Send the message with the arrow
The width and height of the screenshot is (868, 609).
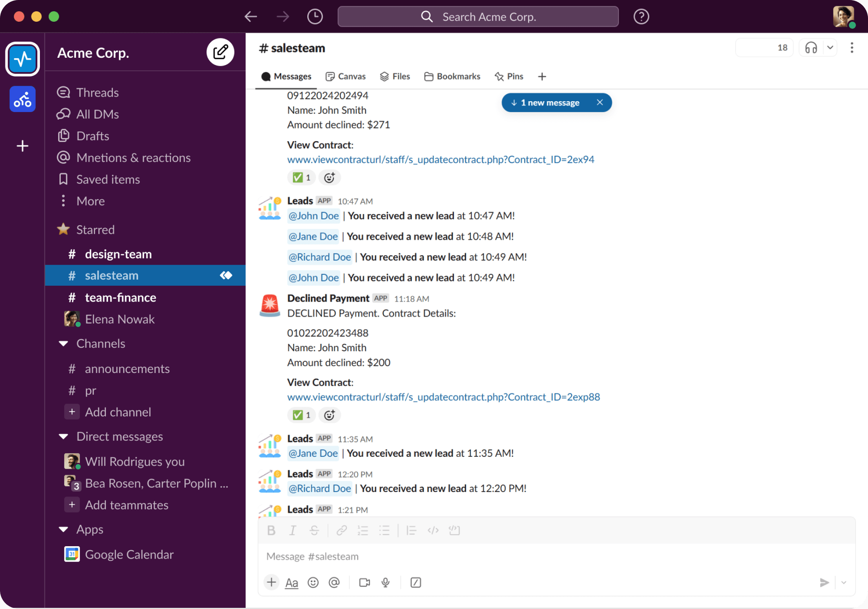[825, 583]
